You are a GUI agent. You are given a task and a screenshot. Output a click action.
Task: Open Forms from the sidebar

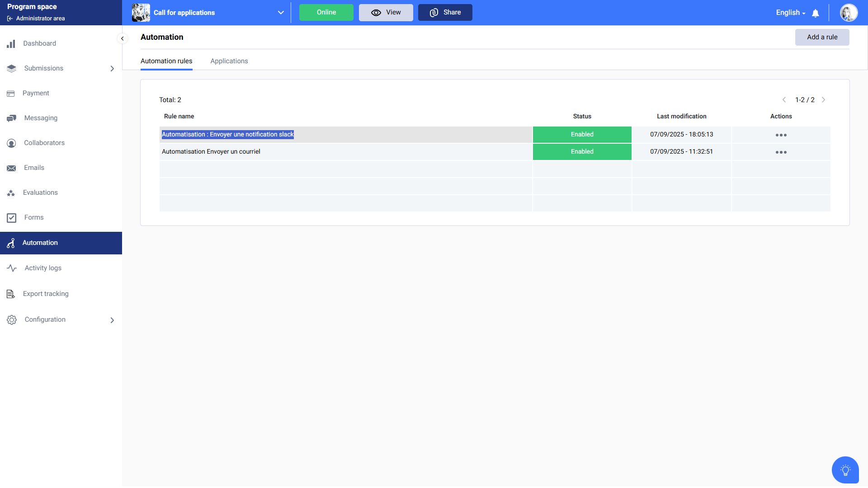tap(34, 217)
